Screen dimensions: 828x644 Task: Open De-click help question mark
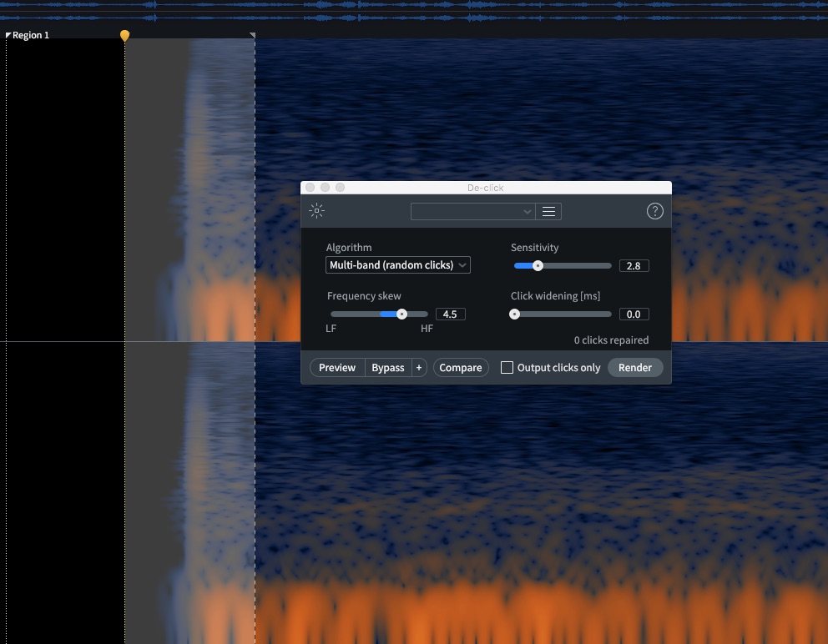point(654,211)
